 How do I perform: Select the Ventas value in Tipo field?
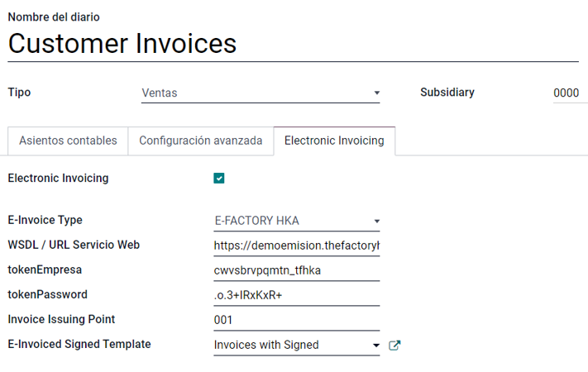160,93
